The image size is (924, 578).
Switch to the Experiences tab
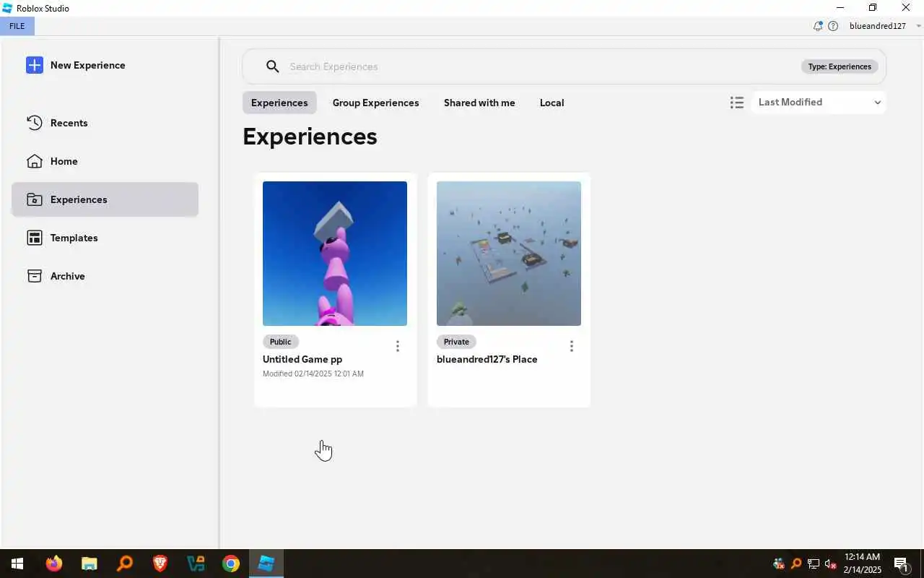coord(279,103)
